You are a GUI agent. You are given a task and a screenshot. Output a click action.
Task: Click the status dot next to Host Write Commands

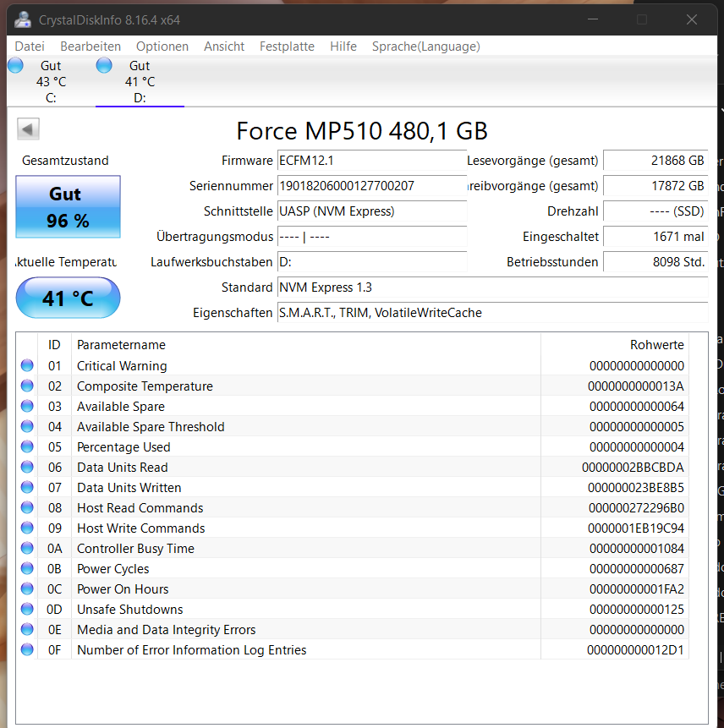pyautogui.click(x=27, y=528)
